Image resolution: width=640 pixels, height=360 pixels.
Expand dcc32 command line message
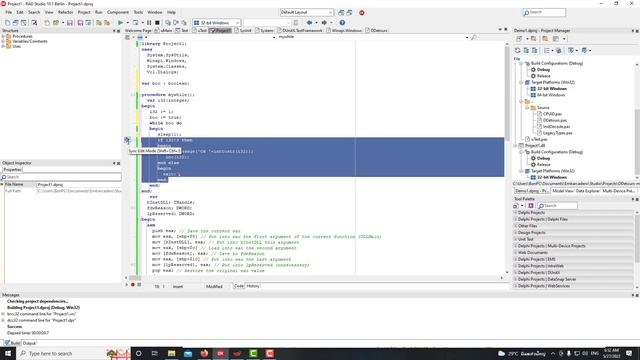3,320
